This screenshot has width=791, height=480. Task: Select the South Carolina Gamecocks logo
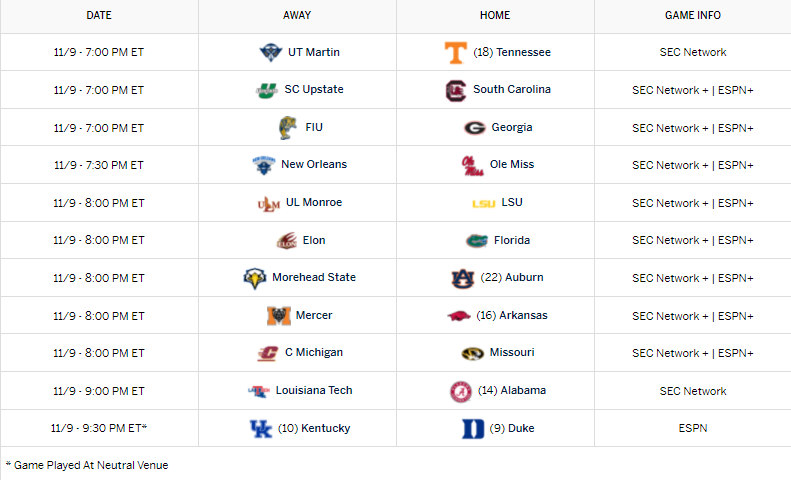tap(456, 91)
